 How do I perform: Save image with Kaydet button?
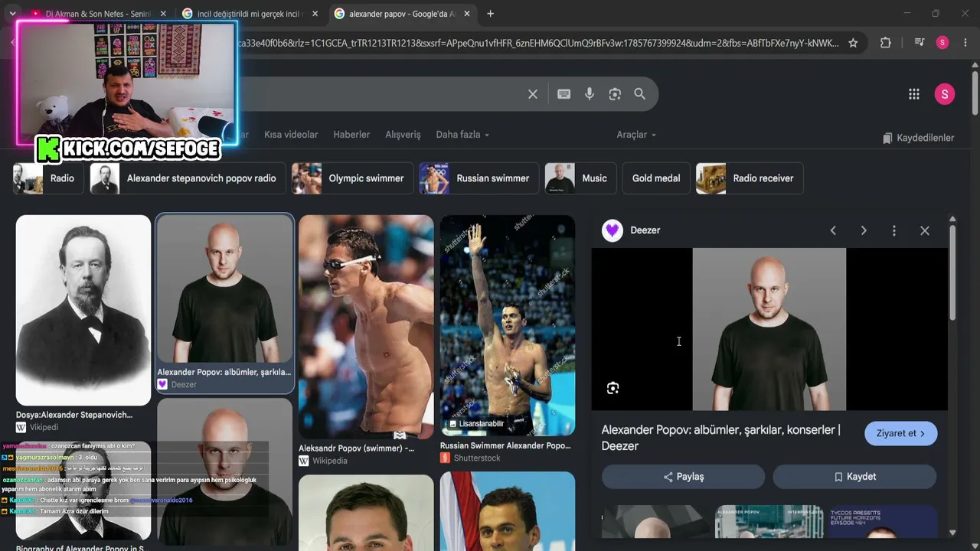click(854, 477)
